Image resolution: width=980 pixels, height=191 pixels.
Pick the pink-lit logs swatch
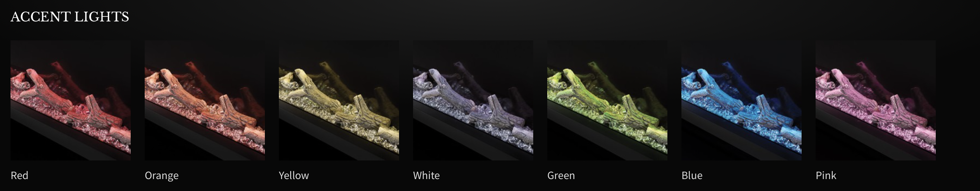876,100
